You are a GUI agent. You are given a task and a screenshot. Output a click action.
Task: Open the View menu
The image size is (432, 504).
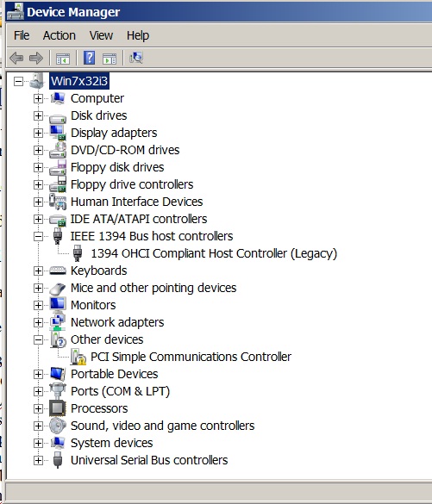pyautogui.click(x=101, y=35)
